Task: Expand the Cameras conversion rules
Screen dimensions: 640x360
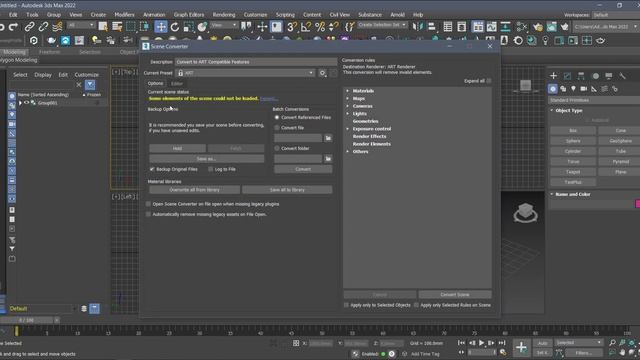Action: click(x=348, y=106)
